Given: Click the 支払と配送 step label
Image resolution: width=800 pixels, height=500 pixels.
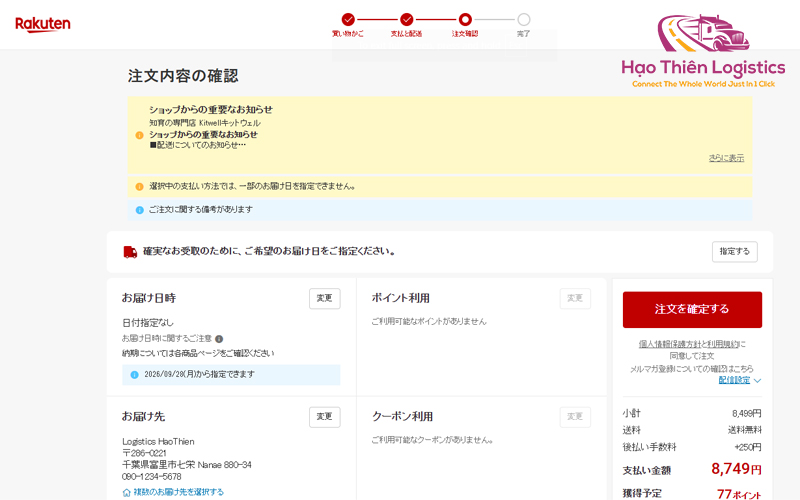Looking at the screenshot, I should coord(407,34).
